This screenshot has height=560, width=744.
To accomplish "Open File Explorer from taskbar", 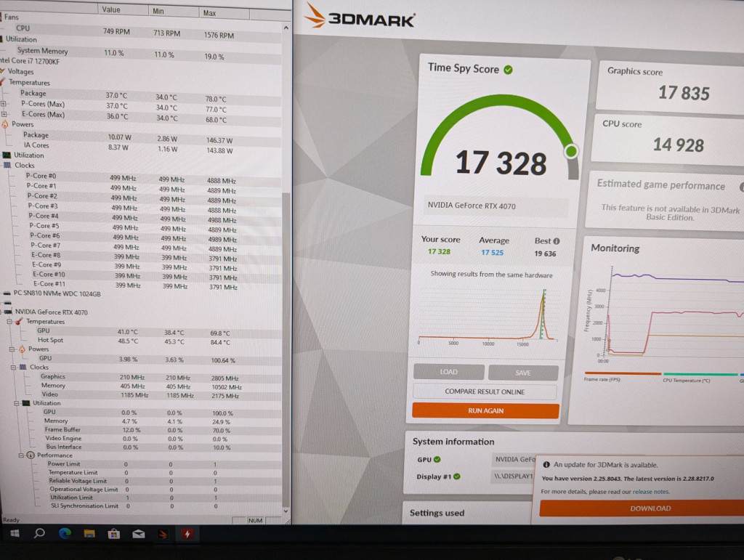I will 89,534.
